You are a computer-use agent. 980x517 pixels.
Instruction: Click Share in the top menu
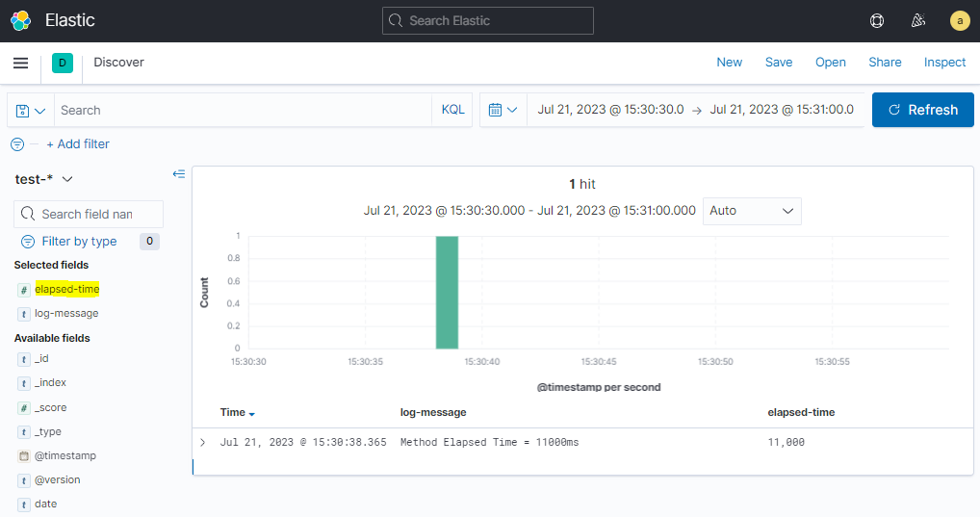point(885,63)
